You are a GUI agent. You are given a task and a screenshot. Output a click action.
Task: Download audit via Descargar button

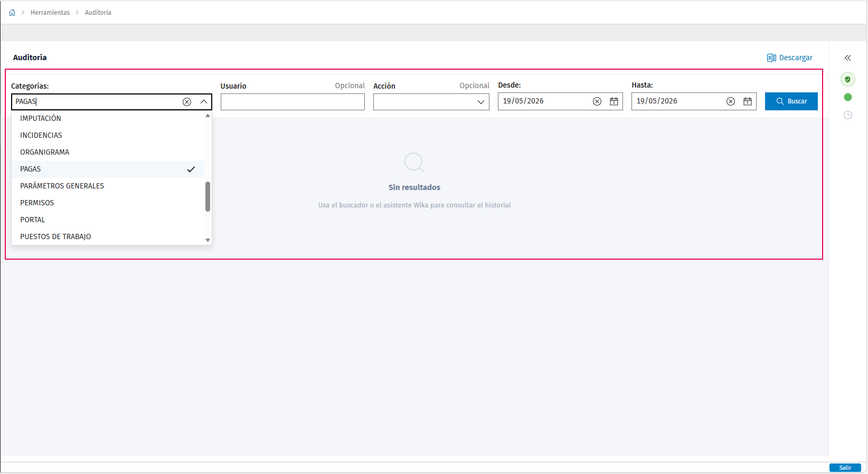click(790, 58)
